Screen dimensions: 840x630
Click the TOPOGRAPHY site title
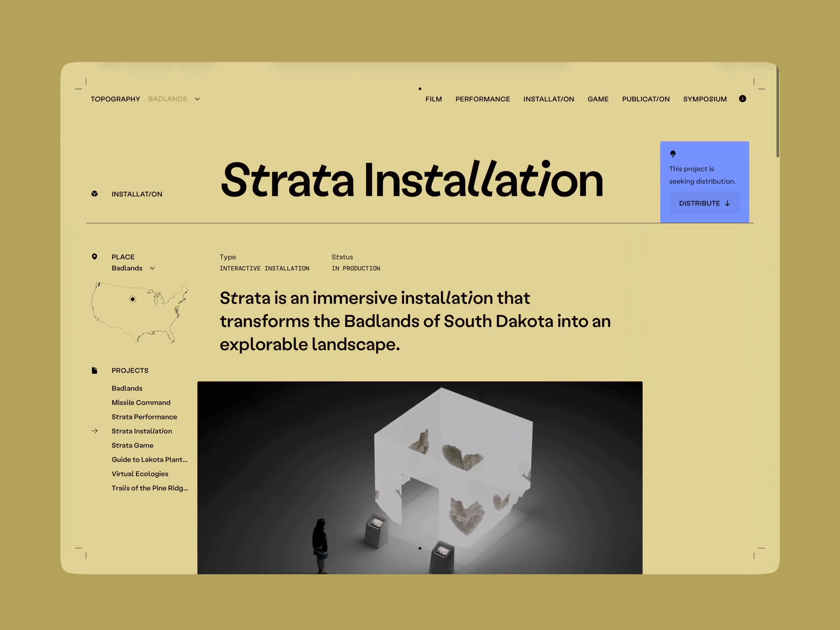tap(116, 99)
